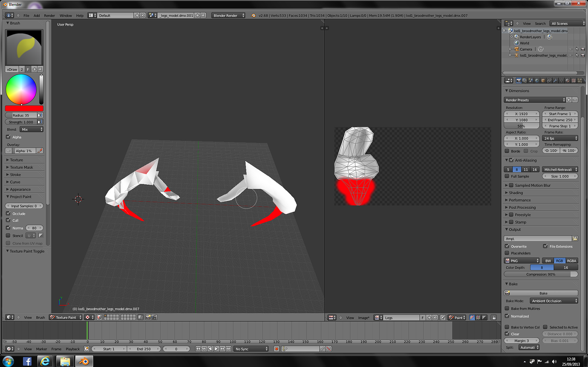Open the No Sync playback dropdown

click(252, 349)
